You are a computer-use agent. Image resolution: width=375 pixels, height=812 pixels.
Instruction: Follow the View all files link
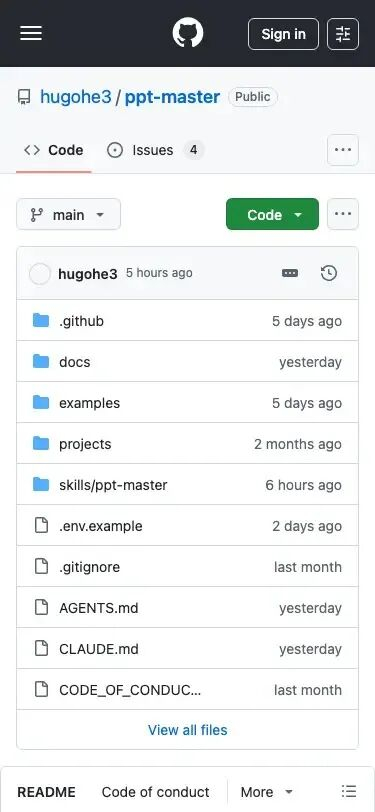pyautogui.click(x=188, y=730)
